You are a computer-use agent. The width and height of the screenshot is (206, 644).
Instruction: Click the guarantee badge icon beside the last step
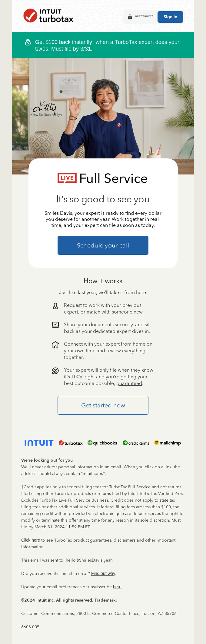click(55, 370)
